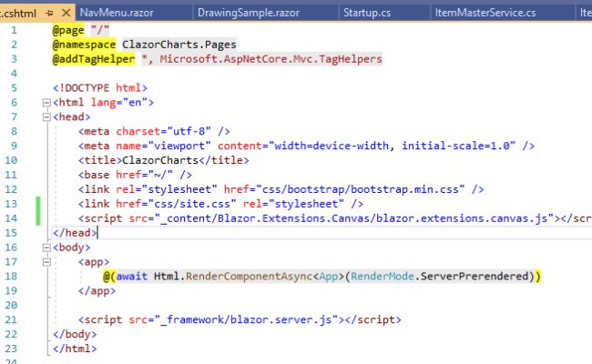592x364 pixels.
Task: Click the blazor.extensions.canvas.js script path
Action: pyautogui.click(x=356, y=218)
